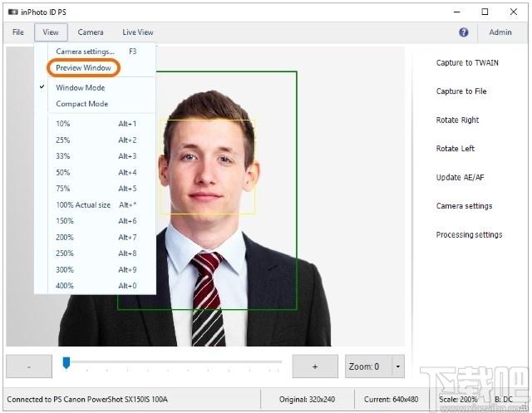Open the help question mark icon
Viewport: 532px width, 413px height.
[464, 32]
